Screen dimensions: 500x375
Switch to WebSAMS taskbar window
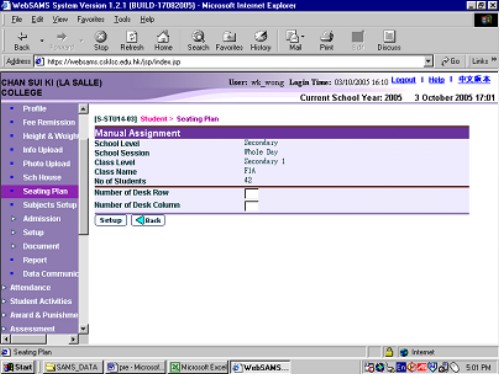pyautogui.click(x=260, y=367)
